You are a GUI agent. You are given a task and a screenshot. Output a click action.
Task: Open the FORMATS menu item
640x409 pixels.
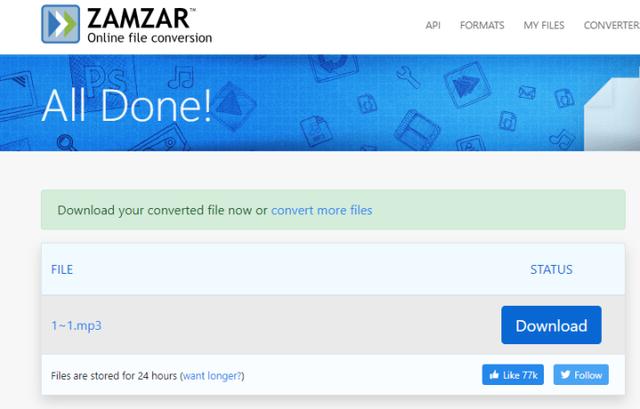(482, 25)
